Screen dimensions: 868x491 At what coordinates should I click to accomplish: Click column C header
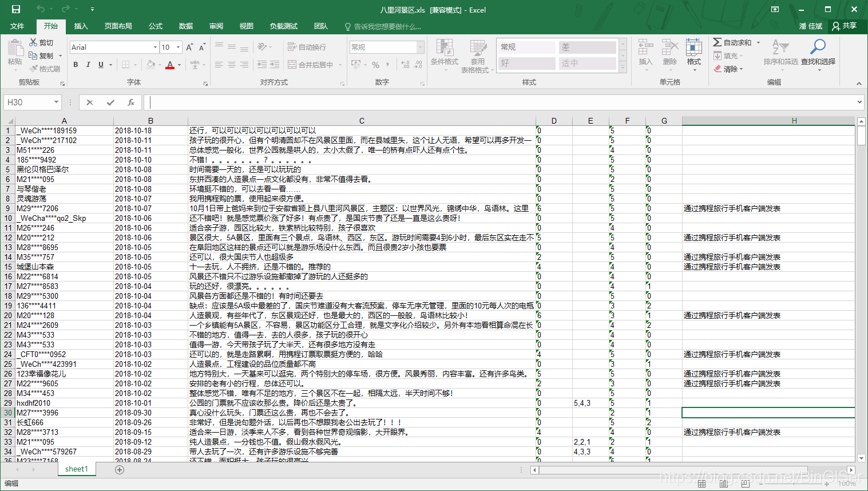[x=362, y=121]
